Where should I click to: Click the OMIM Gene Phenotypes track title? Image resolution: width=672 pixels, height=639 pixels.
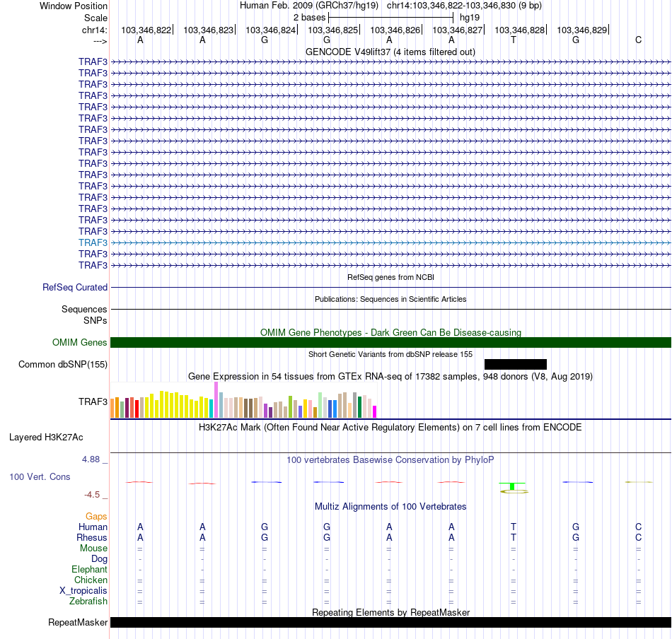pos(390,333)
